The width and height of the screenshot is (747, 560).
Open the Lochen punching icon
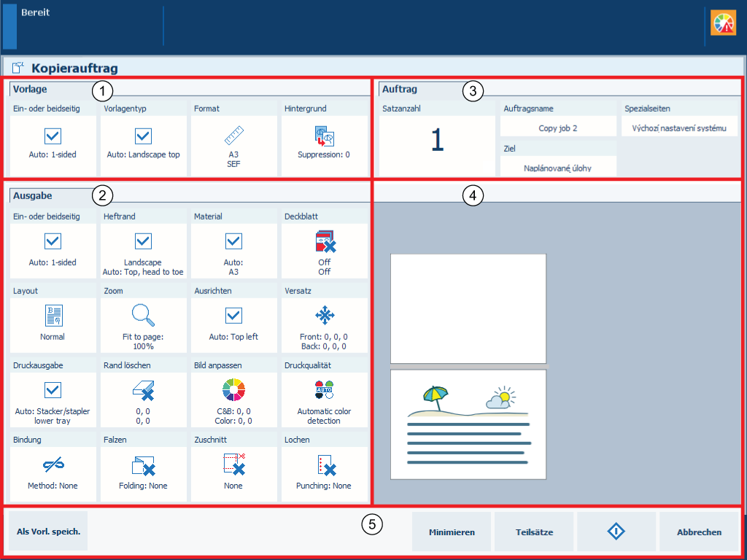(326, 465)
